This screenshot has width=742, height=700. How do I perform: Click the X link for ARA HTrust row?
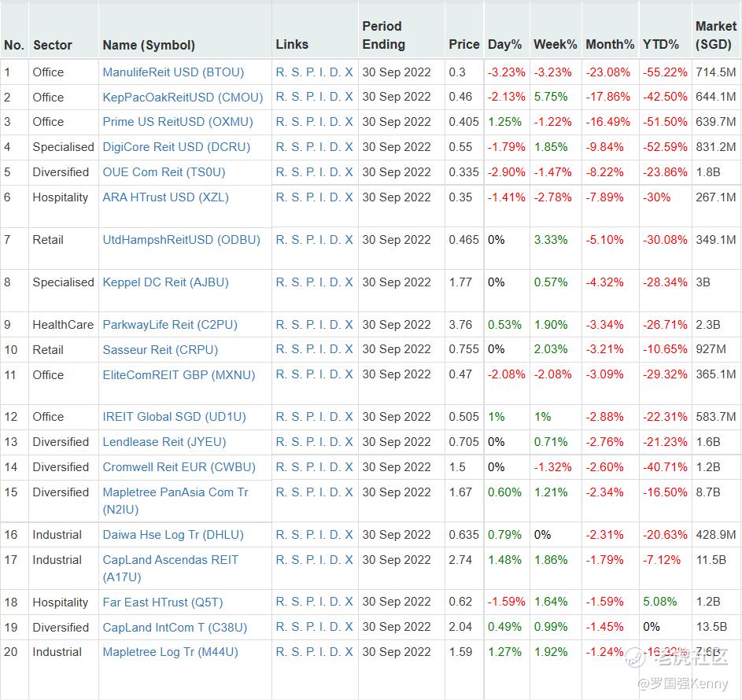tap(349, 197)
